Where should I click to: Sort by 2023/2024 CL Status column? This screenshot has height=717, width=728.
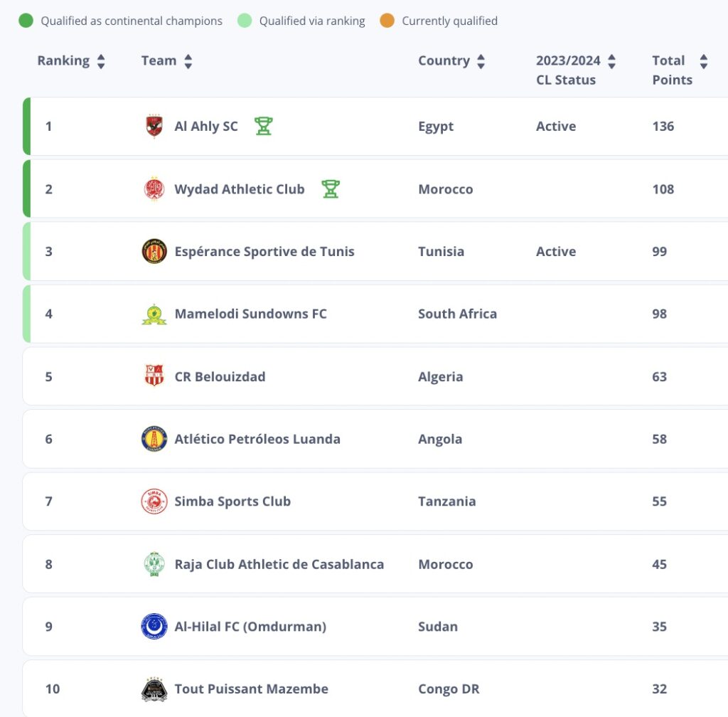pos(611,61)
